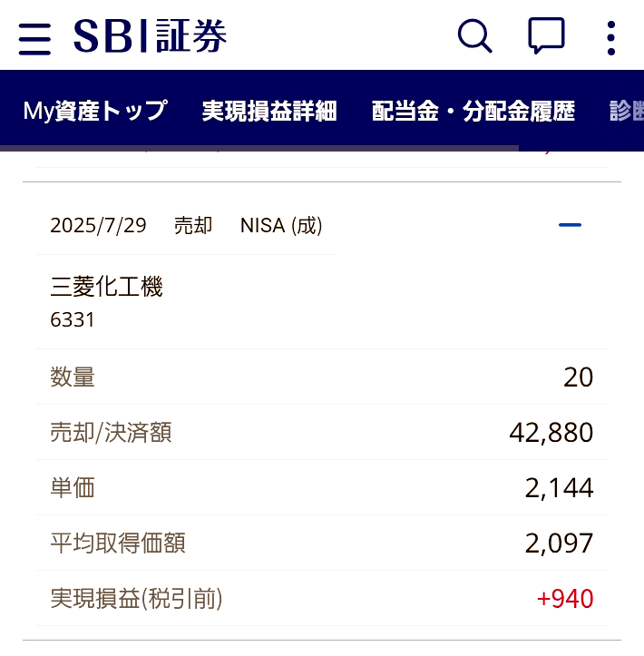
Task: Click the 数量 value 20
Action: click(578, 377)
